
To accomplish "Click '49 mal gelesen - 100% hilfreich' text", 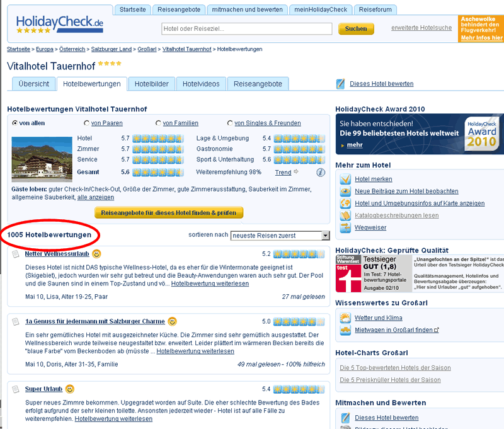I will tap(281, 364).
